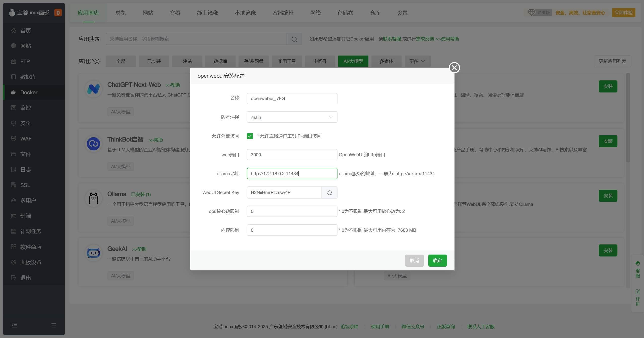Open the 终端 terminal sidebar item
Screen dimensions: 644x338
pos(25,216)
